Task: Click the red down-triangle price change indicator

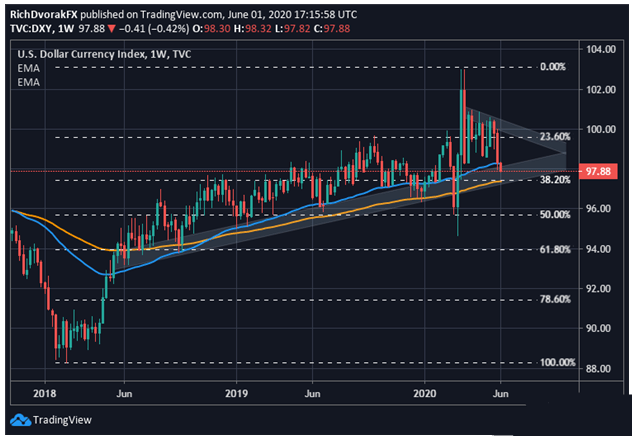Action: (x=111, y=29)
